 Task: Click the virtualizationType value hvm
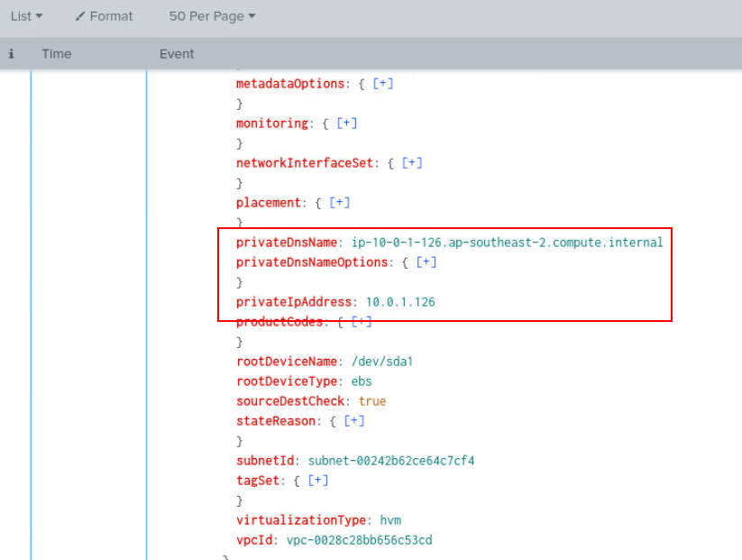390,520
